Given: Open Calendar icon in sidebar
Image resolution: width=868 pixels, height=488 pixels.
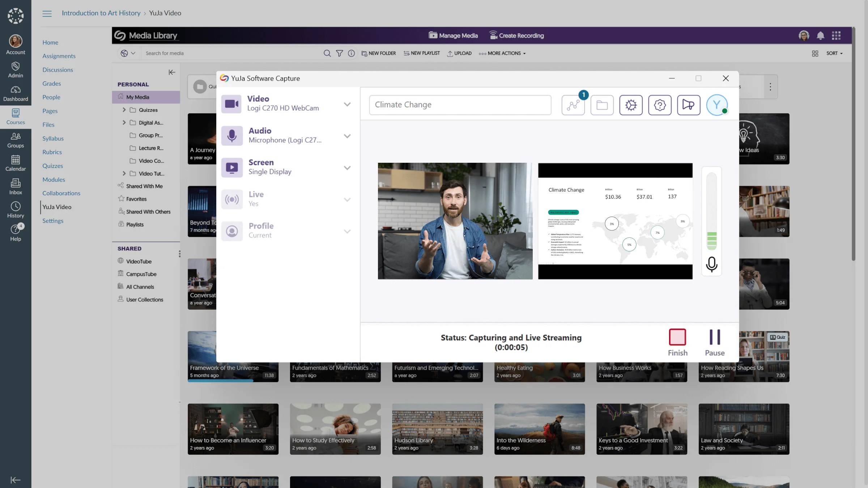Looking at the screenshot, I should pyautogui.click(x=16, y=160).
